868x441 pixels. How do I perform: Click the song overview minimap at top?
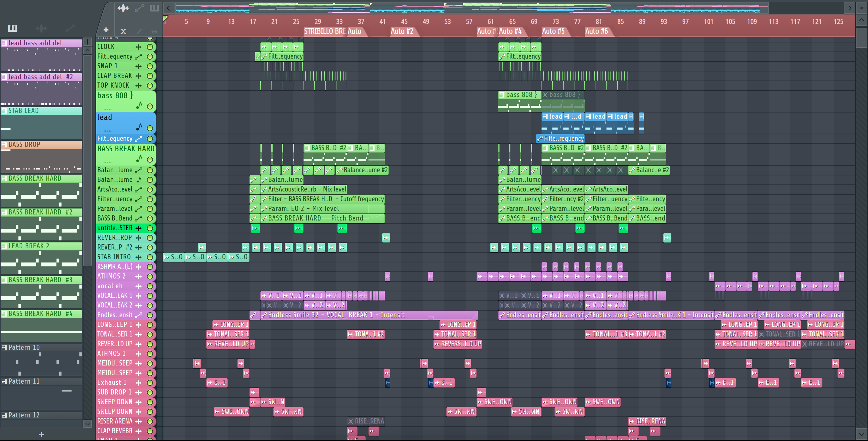[x=472, y=8]
